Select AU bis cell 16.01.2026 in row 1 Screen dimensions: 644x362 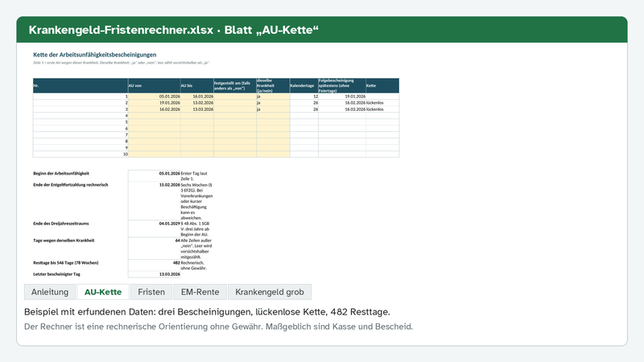coord(196,97)
